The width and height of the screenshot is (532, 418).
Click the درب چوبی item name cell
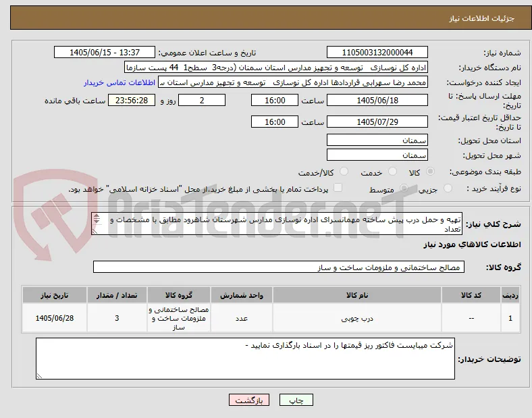(x=357, y=318)
